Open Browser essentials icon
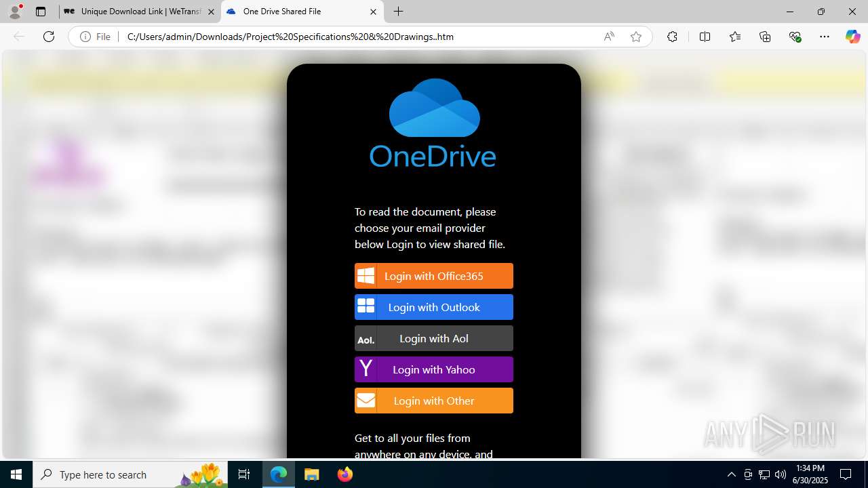868x488 pixels. point(795,37)
